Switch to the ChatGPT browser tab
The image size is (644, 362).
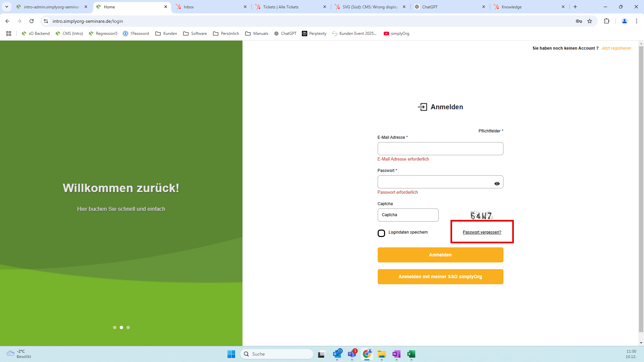pos(430,7)
